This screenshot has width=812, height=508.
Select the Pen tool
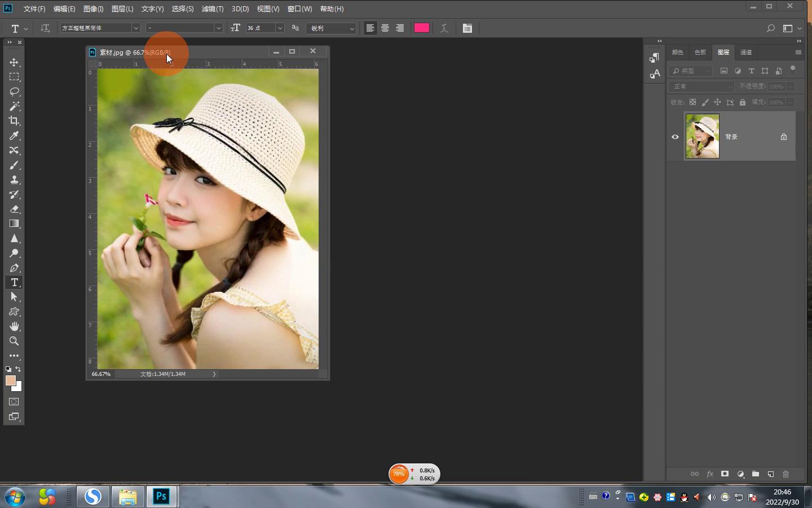[14, 268]
